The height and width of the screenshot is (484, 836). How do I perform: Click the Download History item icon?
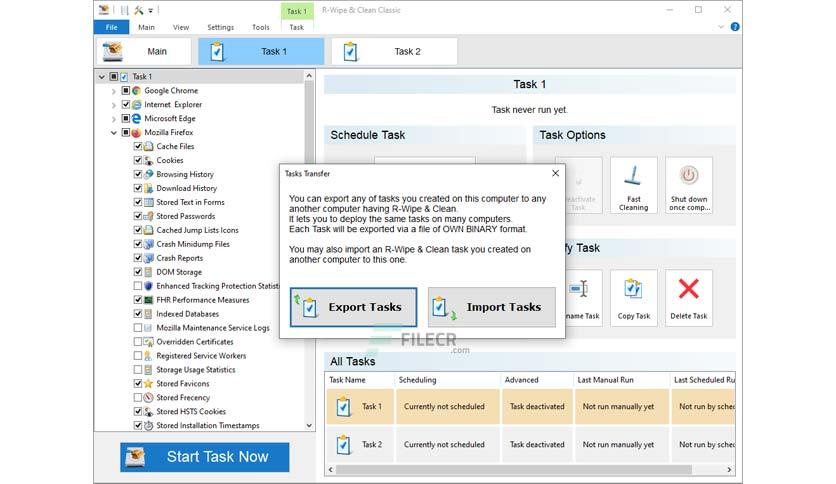point(149,188)
